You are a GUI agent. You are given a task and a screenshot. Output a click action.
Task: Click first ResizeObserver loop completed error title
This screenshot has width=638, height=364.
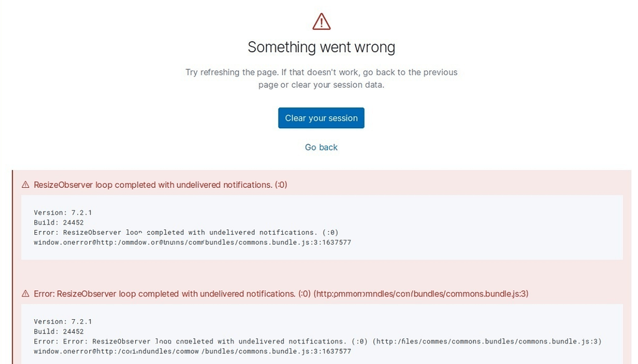pyautogui.click(x=160, y=185)
